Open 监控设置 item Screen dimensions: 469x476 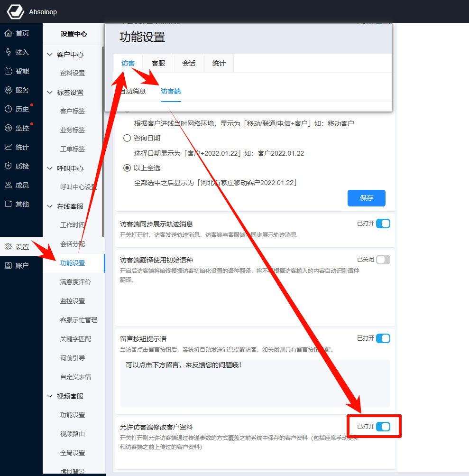click(x=73, y=301)
